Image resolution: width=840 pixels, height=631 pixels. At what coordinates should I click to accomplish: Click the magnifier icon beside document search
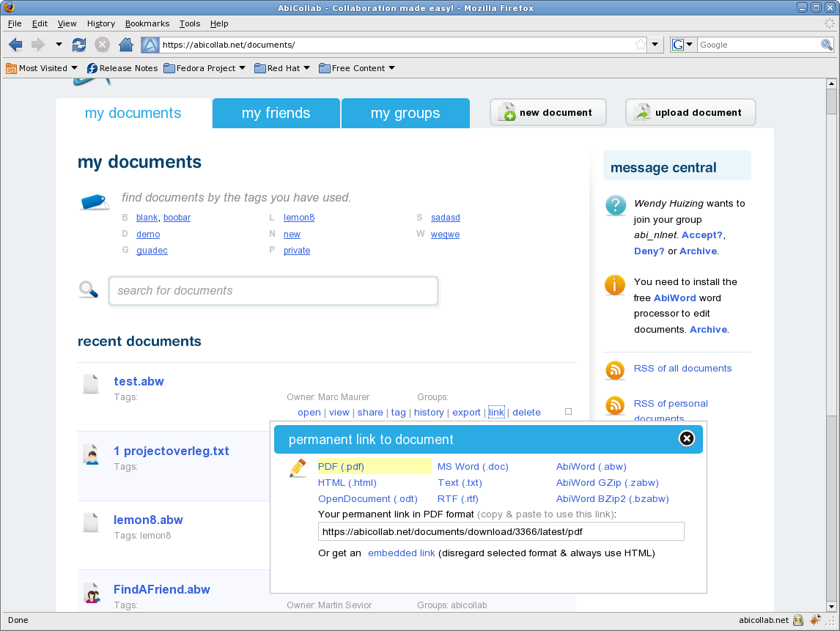89,289
